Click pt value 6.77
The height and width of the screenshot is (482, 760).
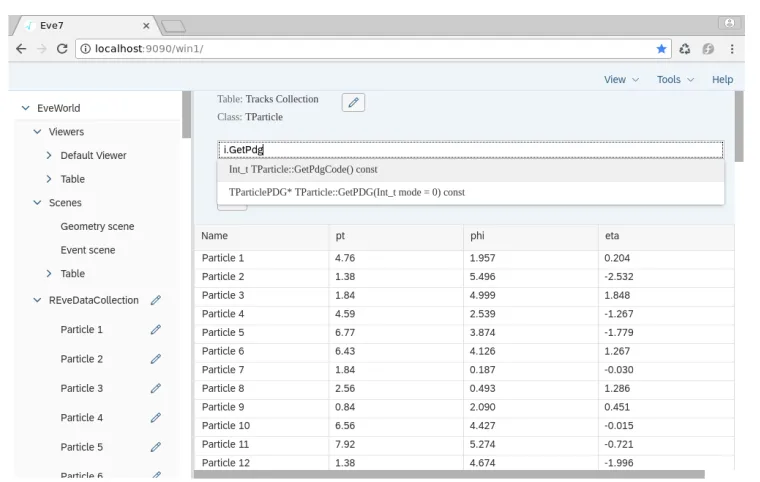345,333
